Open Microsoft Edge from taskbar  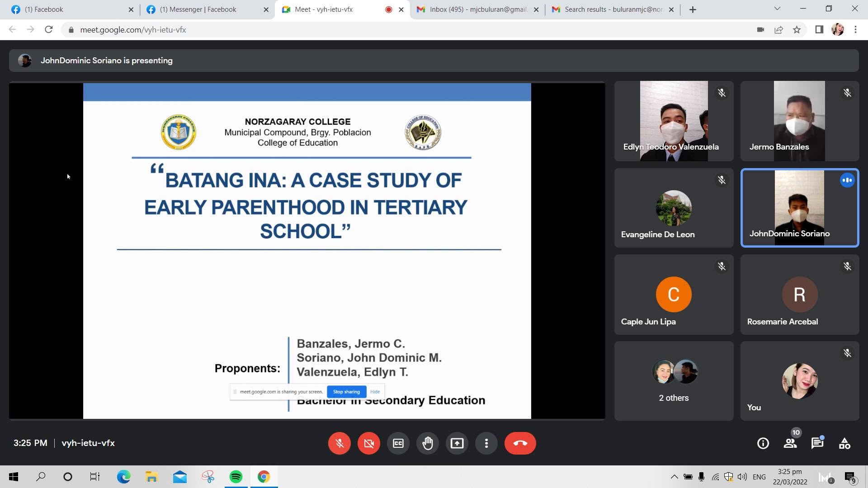coord(123,477)
